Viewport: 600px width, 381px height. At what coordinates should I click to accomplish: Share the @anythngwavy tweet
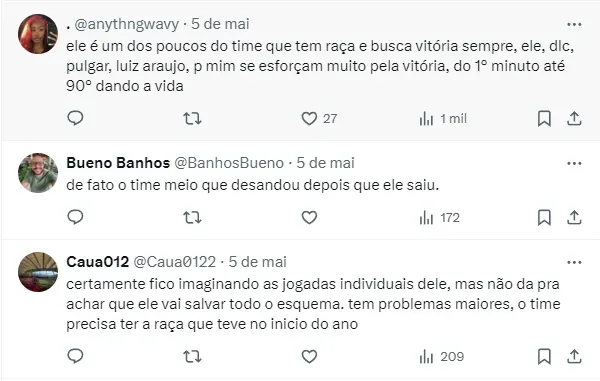574,119
